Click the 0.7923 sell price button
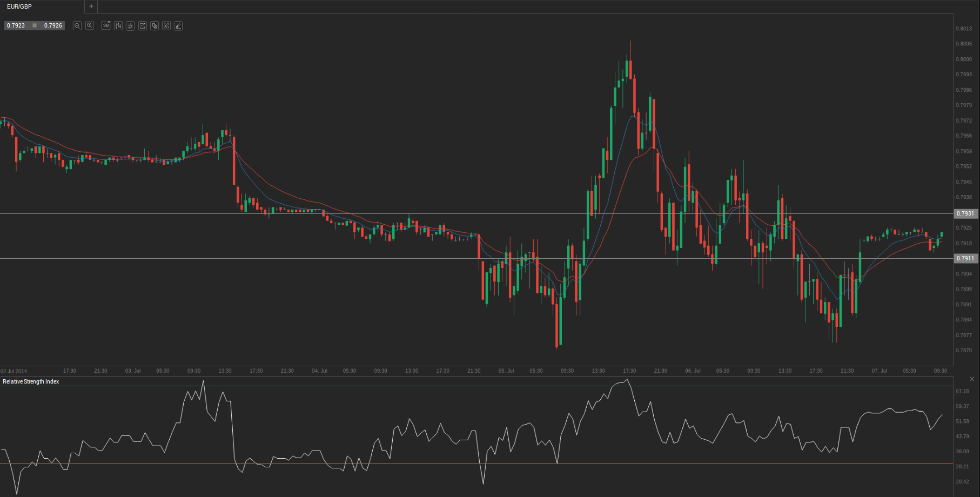Screen dimensions: 980x497 point(16,25)
